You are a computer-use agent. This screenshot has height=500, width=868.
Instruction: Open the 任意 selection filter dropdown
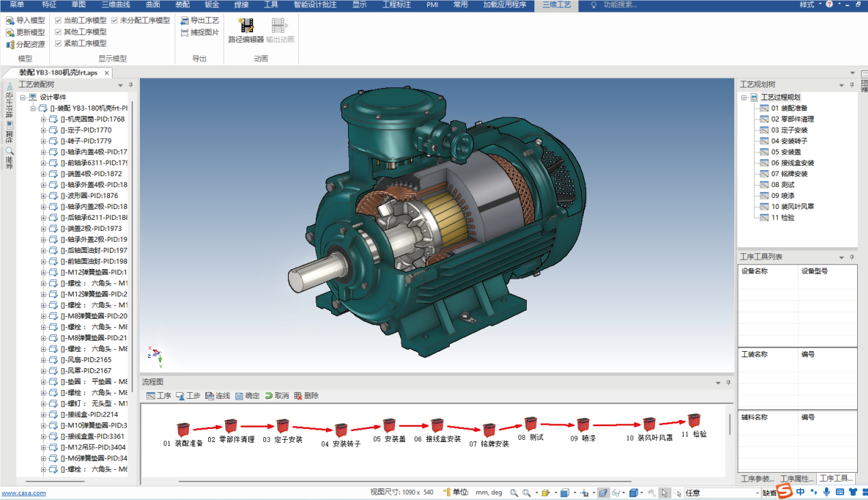pyautogui.click(x=757, y=492)
